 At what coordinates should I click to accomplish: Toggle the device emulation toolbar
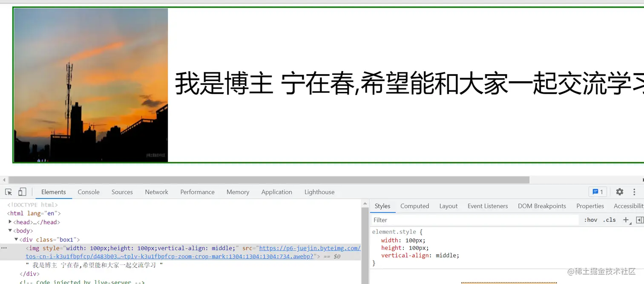[22, 191]
